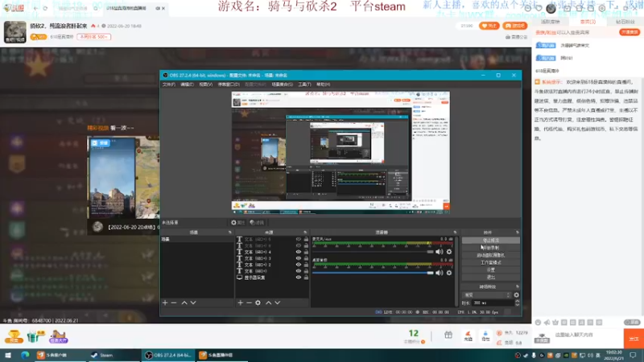
Task: Open the Windows Start menu
Action: pyautogui.click(x=8, y=355)
